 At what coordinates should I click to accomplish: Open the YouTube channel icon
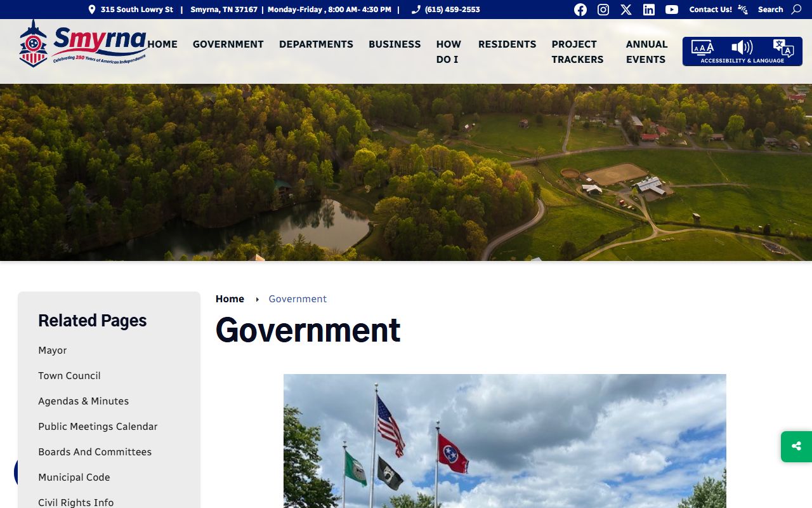coord(671,10)
